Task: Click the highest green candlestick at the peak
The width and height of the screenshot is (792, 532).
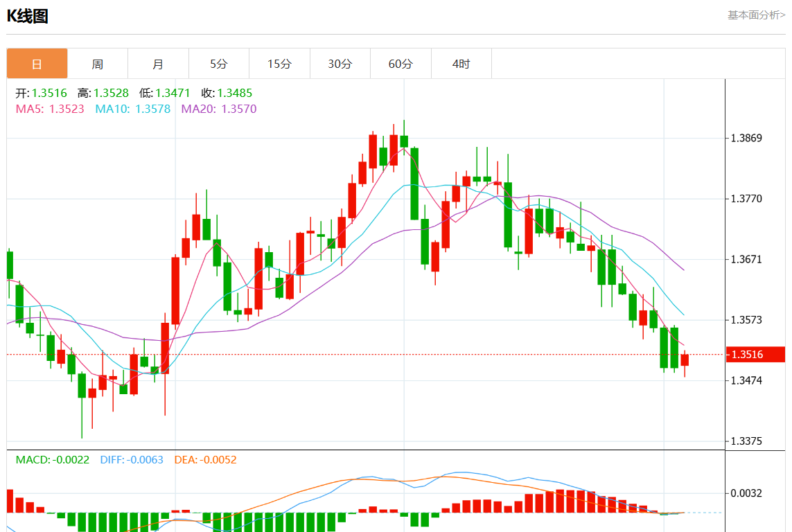Action: pos(404,141)
